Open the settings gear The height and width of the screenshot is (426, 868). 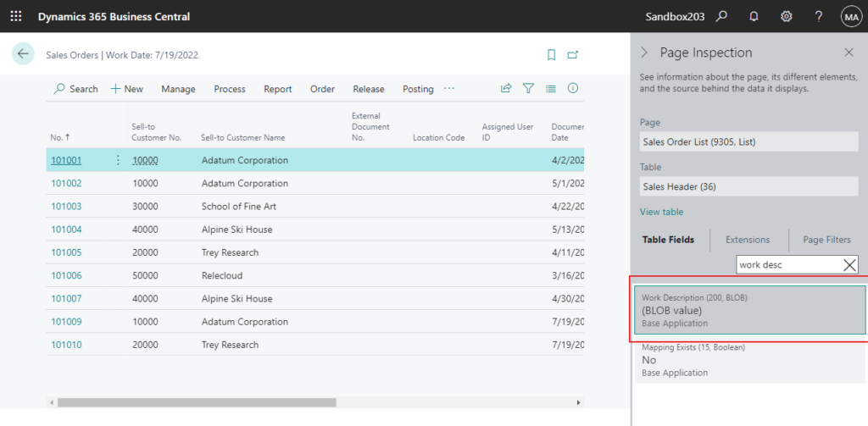(x=786, y=17)
